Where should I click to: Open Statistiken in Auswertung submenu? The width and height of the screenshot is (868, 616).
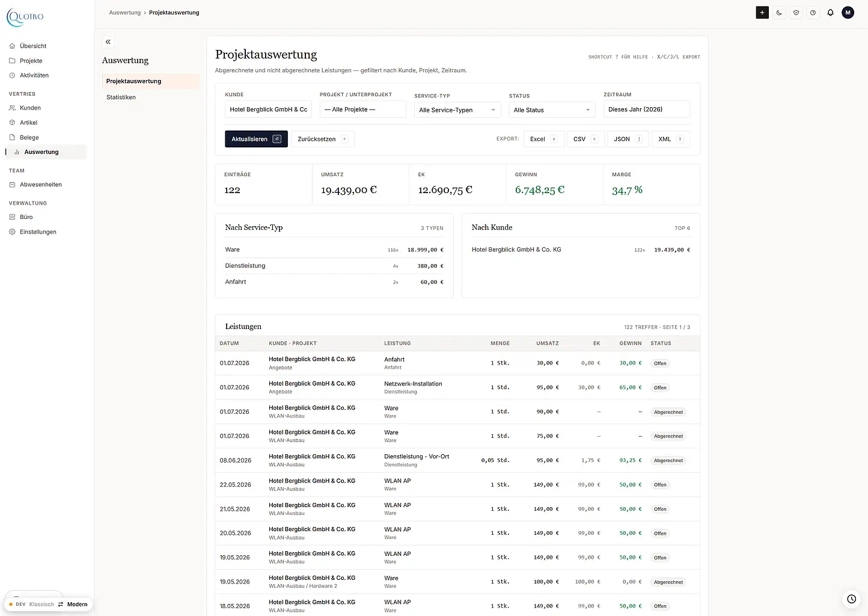click(121, 97)
